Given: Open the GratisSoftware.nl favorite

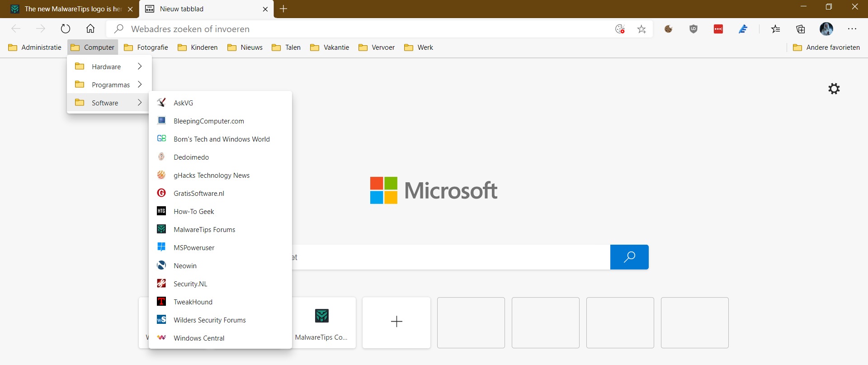Looking at the screenshot, I should [x=220, y=193].
